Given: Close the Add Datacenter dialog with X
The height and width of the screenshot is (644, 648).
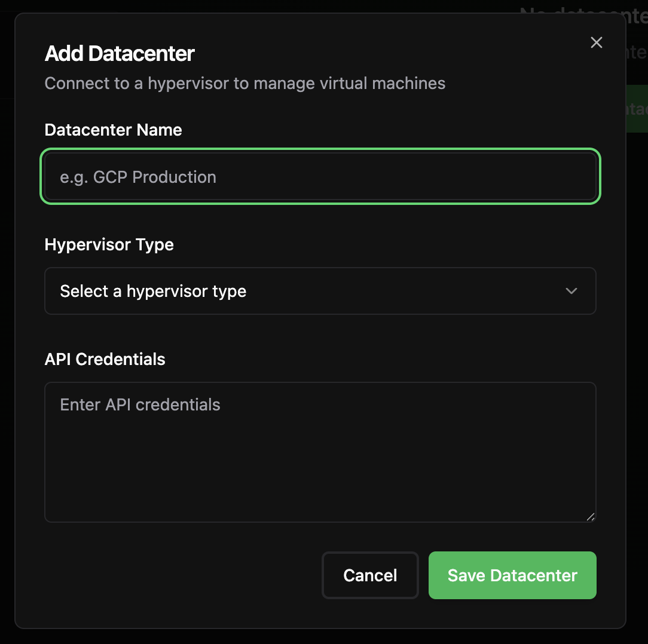Looking at the screenshot, I should (x=596, y=42).
